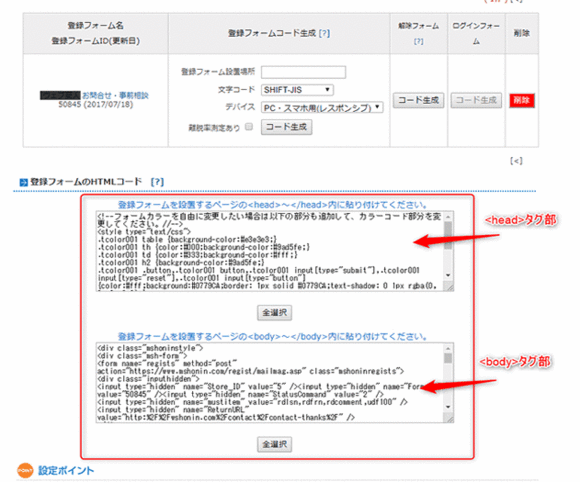Viewport: 580px width, 482px height.
Task: Click コード生成 button in 解除フォーム column
Action: click(x=418, y=100)
